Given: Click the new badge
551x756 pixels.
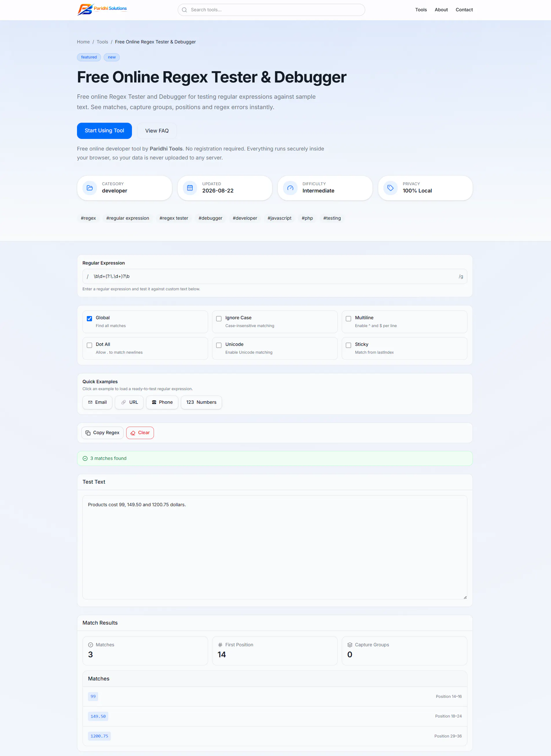Looking at the screenshot, I should (112, 57).
